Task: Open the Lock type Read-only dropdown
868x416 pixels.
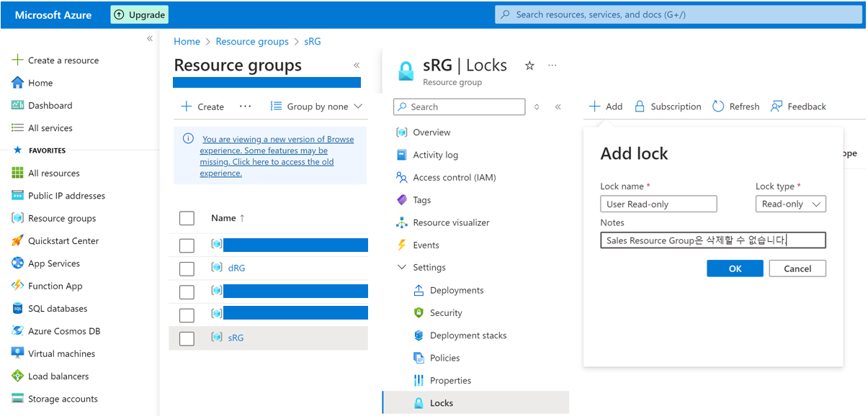Action: coord(791,204)
